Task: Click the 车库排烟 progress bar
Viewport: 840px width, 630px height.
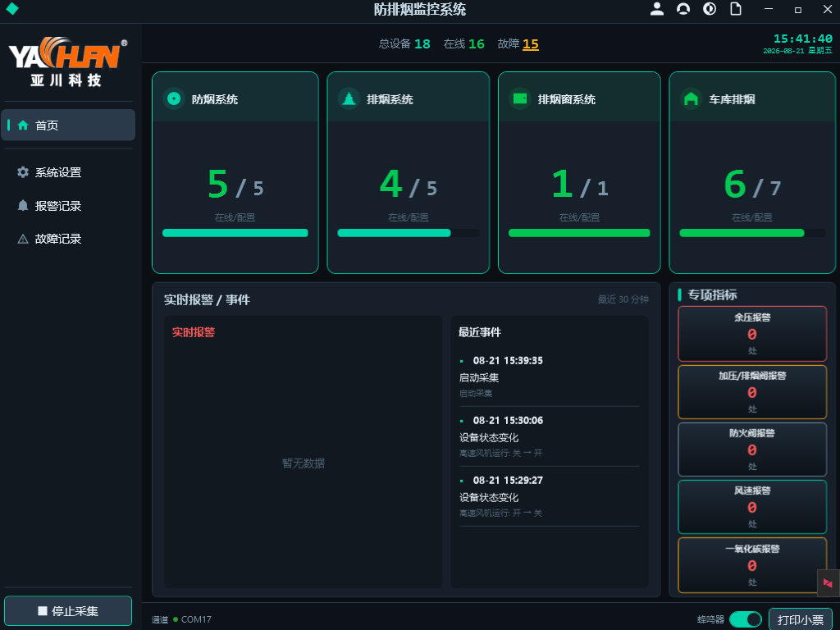Action: (x=752, y=233)
